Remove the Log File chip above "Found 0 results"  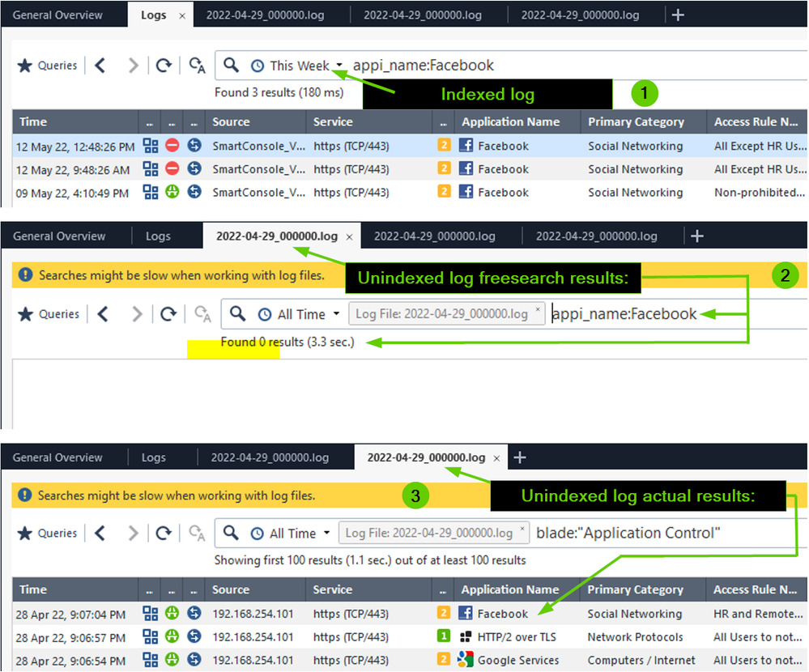pyautogui.click(x=538, y=309)
